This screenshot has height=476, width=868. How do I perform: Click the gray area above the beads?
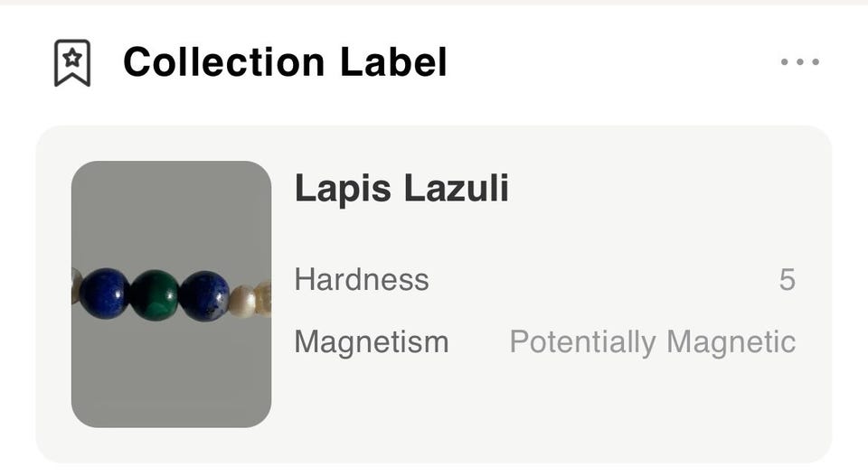[x=171, y=212]
